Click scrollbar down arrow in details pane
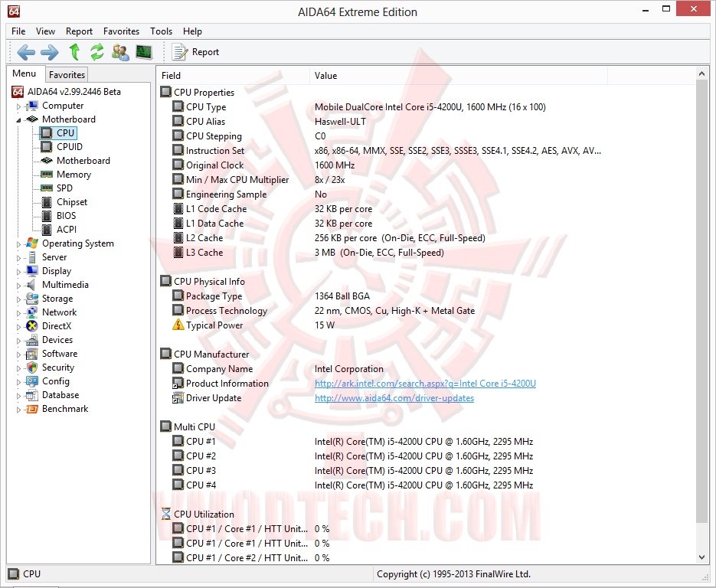 coord(702,557)
